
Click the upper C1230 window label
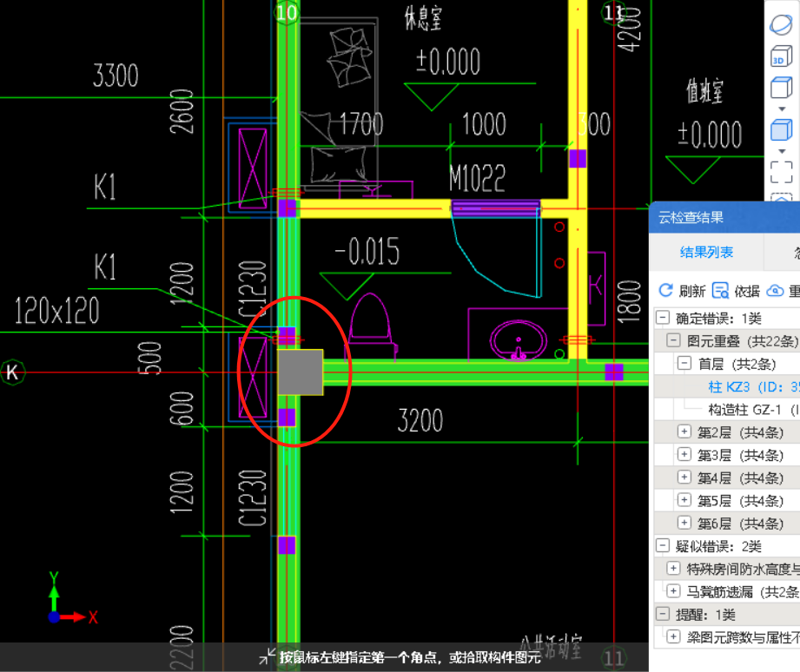[x=253, y=288]
